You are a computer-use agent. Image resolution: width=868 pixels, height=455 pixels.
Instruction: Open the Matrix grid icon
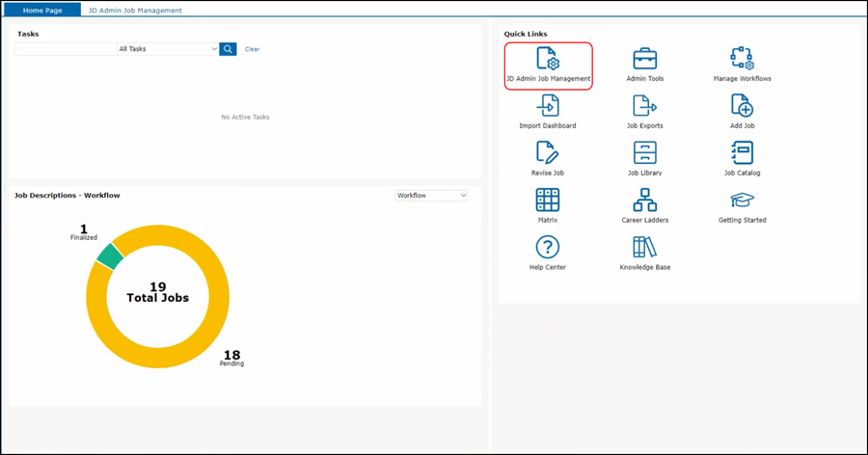[x=548, y=200]
